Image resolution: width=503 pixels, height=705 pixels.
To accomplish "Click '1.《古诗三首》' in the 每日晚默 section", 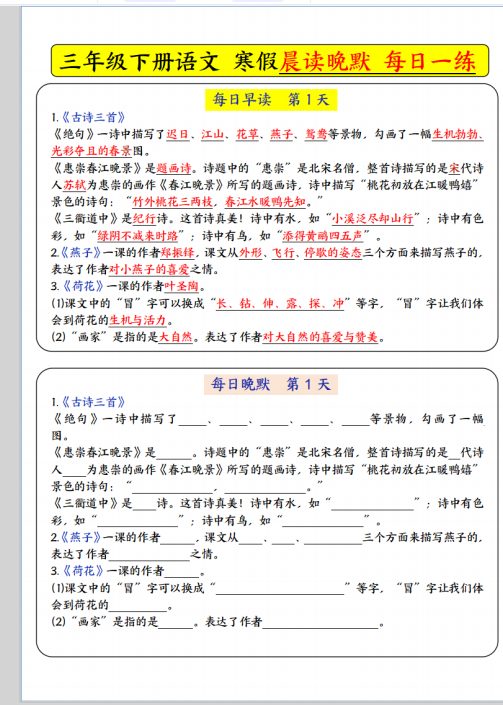I will tap(88, 402).
